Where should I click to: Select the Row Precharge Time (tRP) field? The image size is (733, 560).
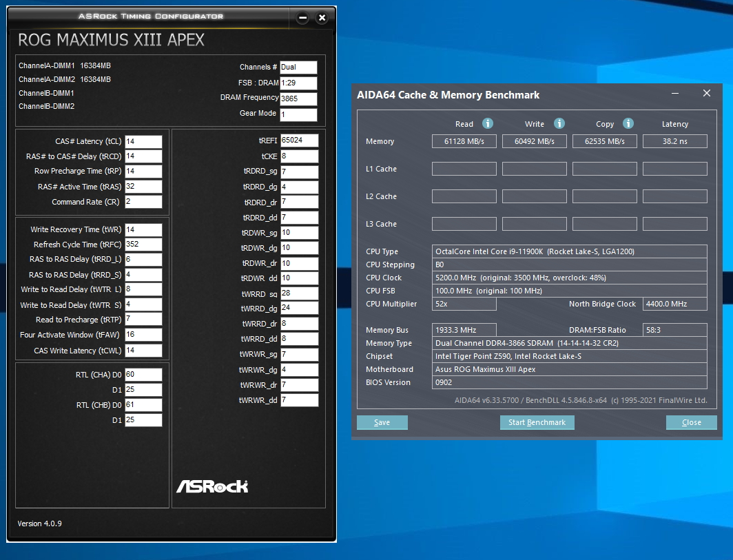pos(143,172)
